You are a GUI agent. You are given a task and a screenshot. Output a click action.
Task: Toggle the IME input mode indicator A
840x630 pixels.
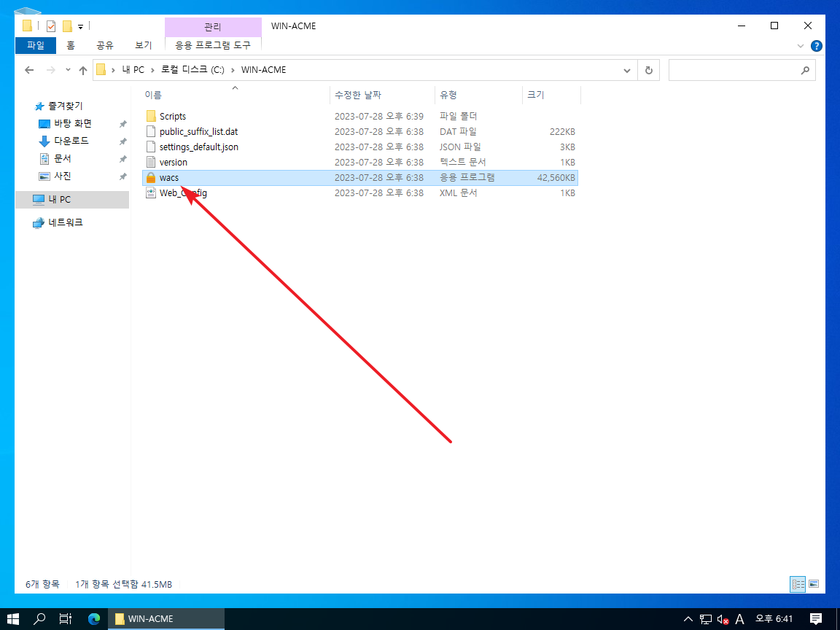(740, 619)
